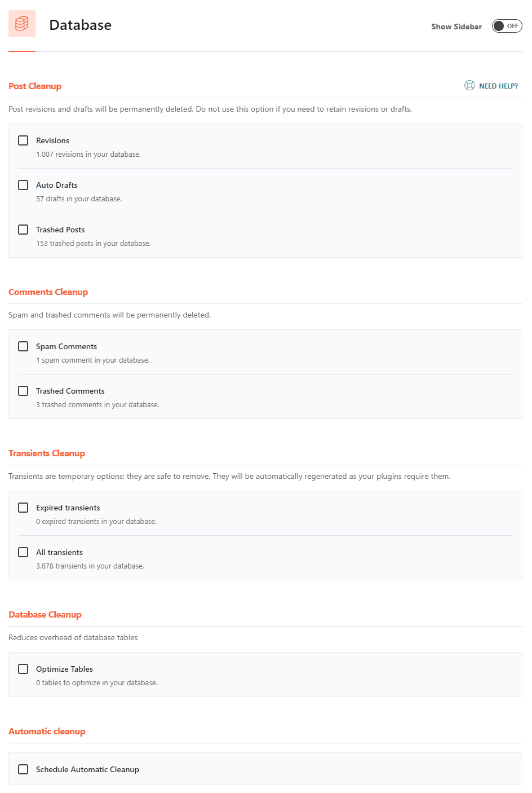
Task: Click the Database stack icon
Action: [22, 24]
